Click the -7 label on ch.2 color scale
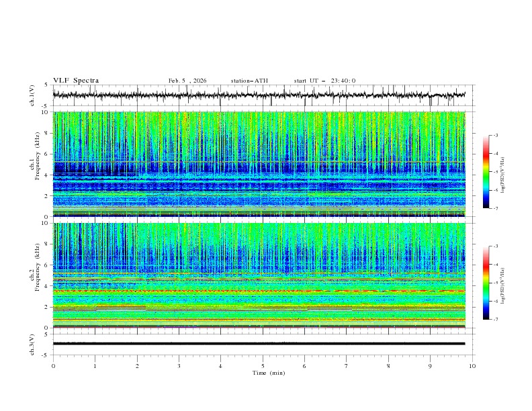The height and width of the screenshot is (411, 532). (x=496, y=319)
